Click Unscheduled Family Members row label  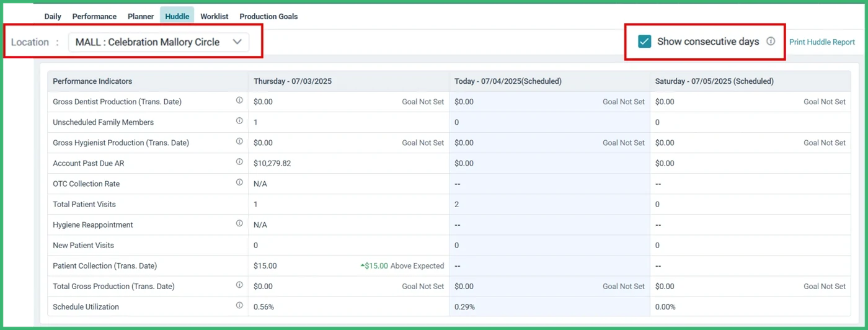(104, 122)
